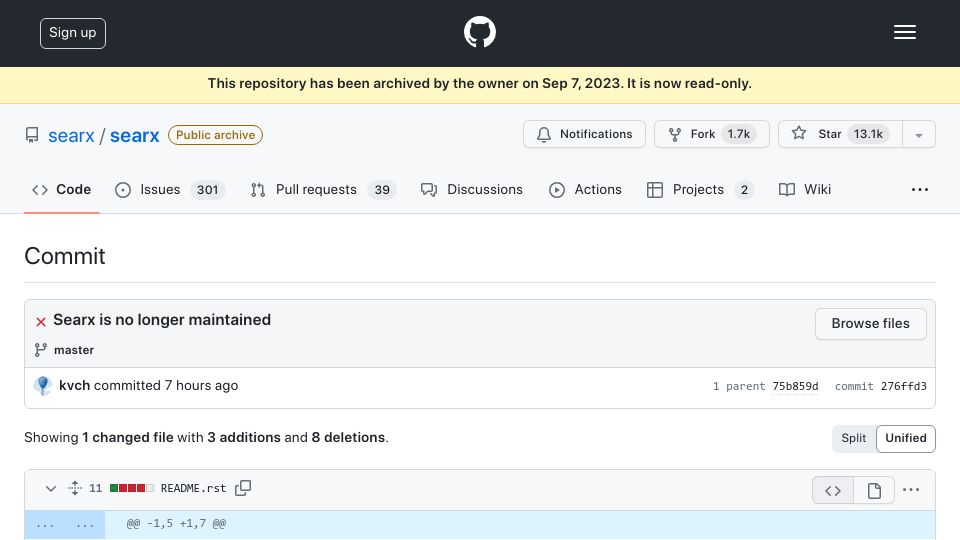Open the README.rst file link
Image resolution: width=960 pixels, height=540 pixels.
(193, 489)
